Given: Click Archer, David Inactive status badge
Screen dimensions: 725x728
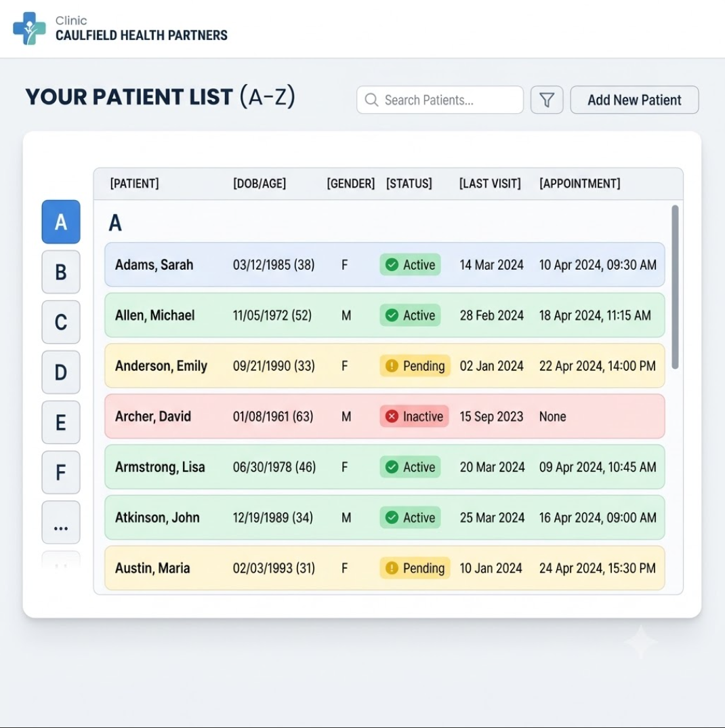Looking at the screenshot, I should click(414, 416).
